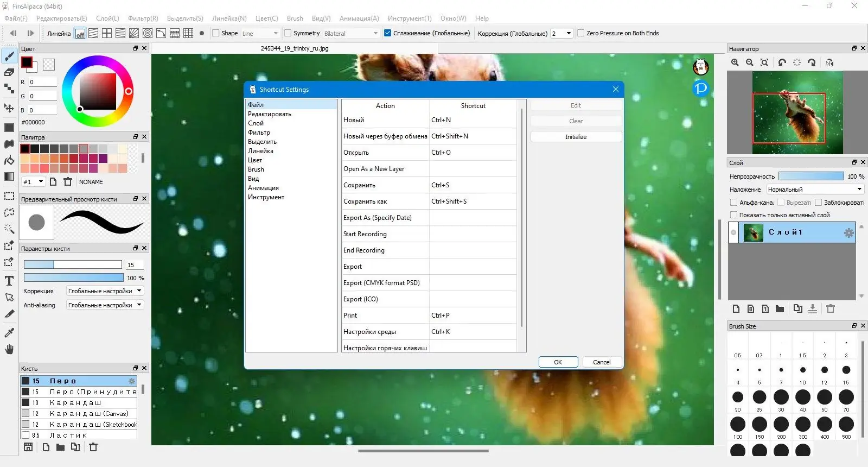This screenshot has height=467, width=868.
Task: Zoom out using the Navigator panel
Action: [750, 63]
